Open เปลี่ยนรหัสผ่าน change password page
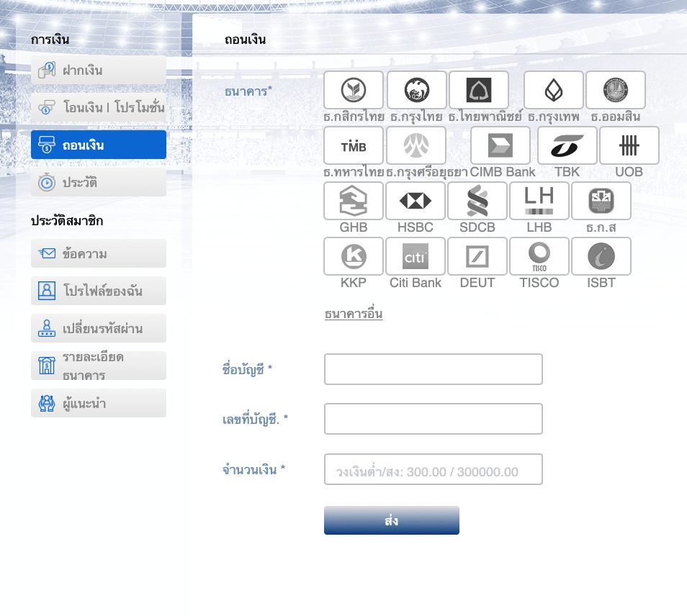 tap(99, 329)
